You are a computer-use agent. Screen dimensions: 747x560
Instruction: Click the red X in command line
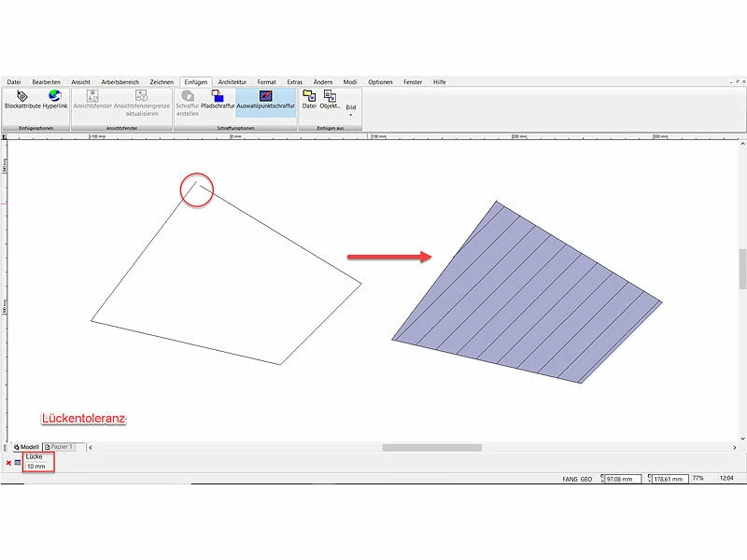coord(8,462)
